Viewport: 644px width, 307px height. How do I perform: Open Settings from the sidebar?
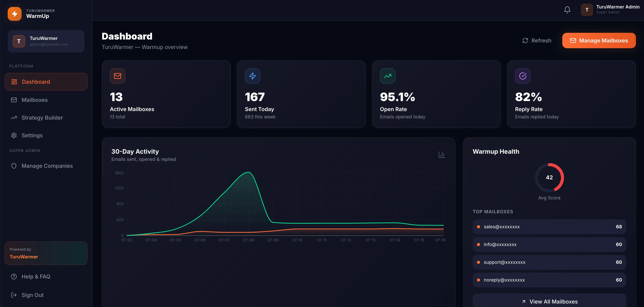pos(46,135)
